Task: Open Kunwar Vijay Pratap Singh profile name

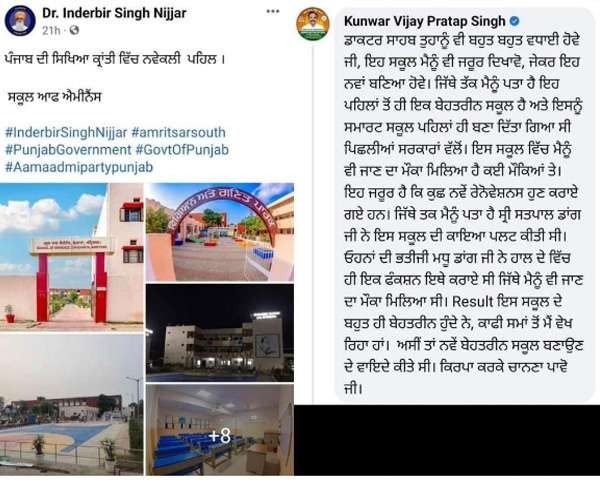Action: 425,21
